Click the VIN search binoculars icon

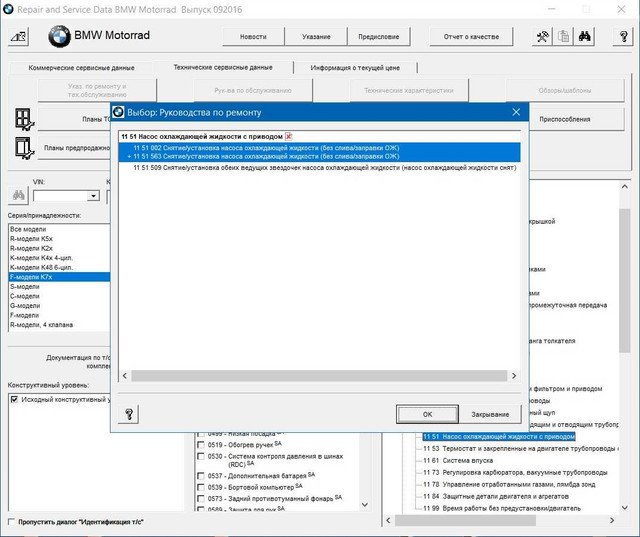[18, 195]
